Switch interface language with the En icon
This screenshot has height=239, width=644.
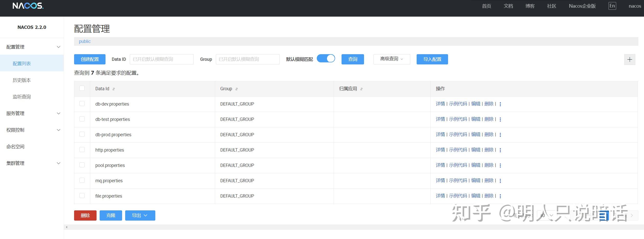tap(612, 6)
